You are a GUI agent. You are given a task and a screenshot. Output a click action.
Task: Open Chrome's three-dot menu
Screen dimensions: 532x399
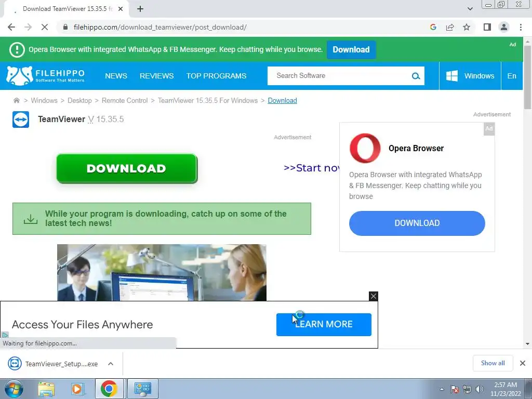pos(521,27)
